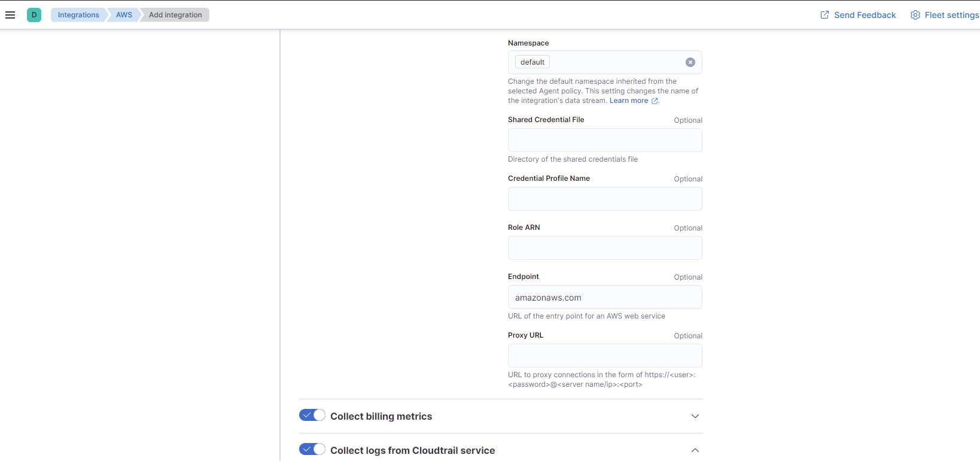Click Collect logs from Cloudtrail service heading
The image size is (980, 461).
413,450
